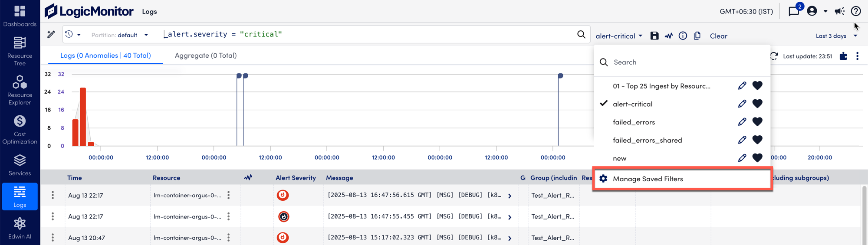Open the user account icon

click(812, 11)
